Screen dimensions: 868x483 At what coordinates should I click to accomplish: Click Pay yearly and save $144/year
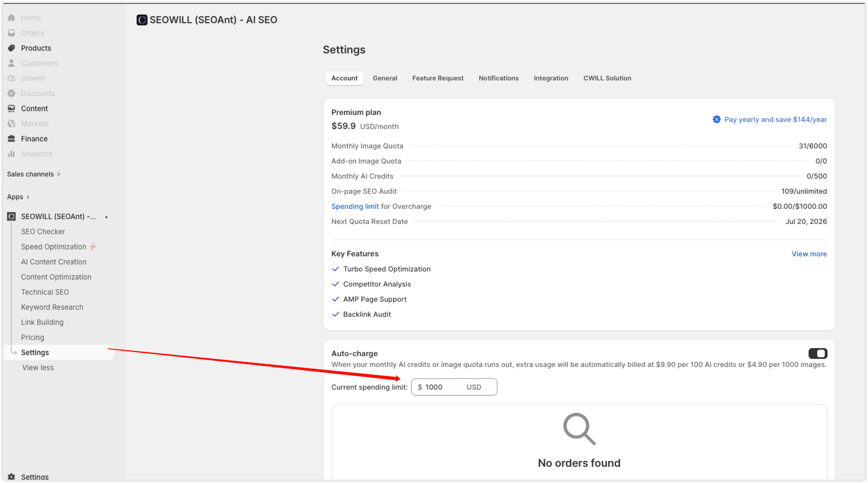(x=776, y=119)
